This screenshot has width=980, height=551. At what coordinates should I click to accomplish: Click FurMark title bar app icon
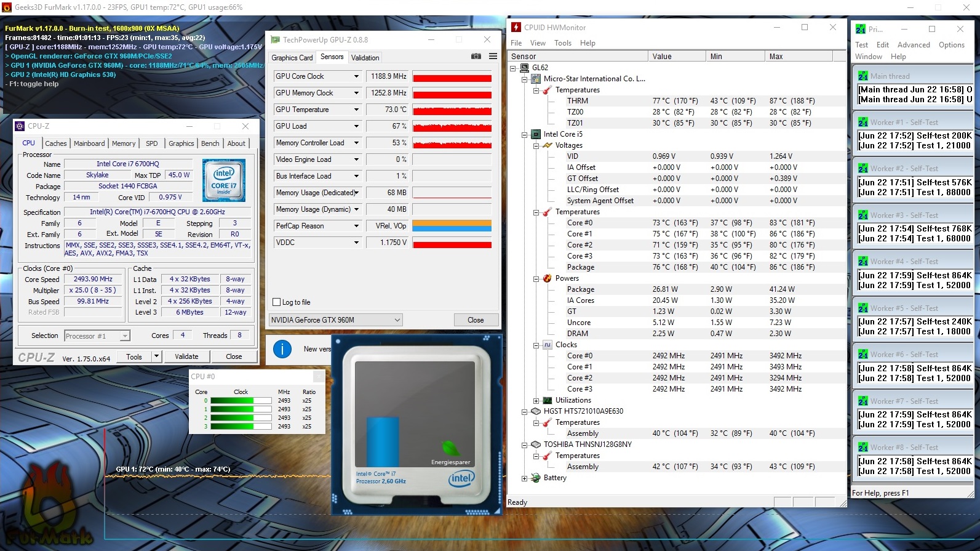click(x=7, y=7)
